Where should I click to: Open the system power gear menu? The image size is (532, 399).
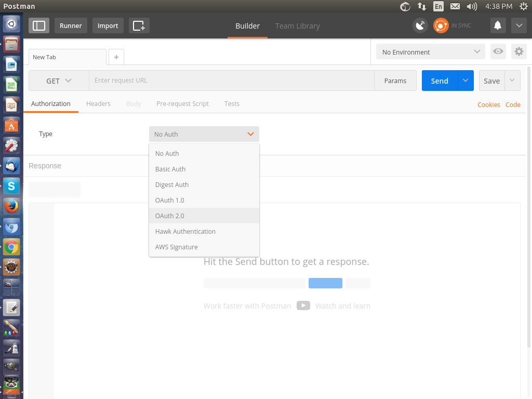[x=524, y=6]
